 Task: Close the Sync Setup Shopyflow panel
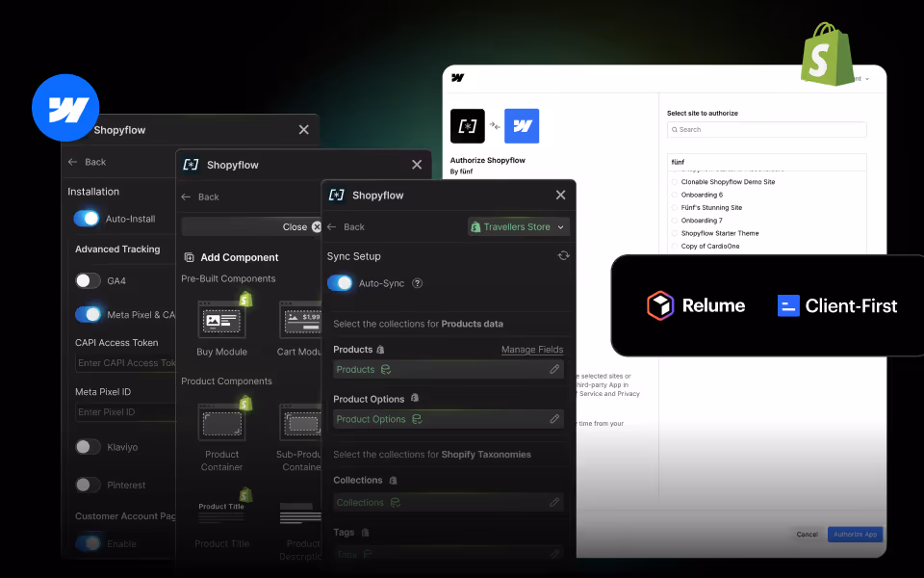point(560,195)
